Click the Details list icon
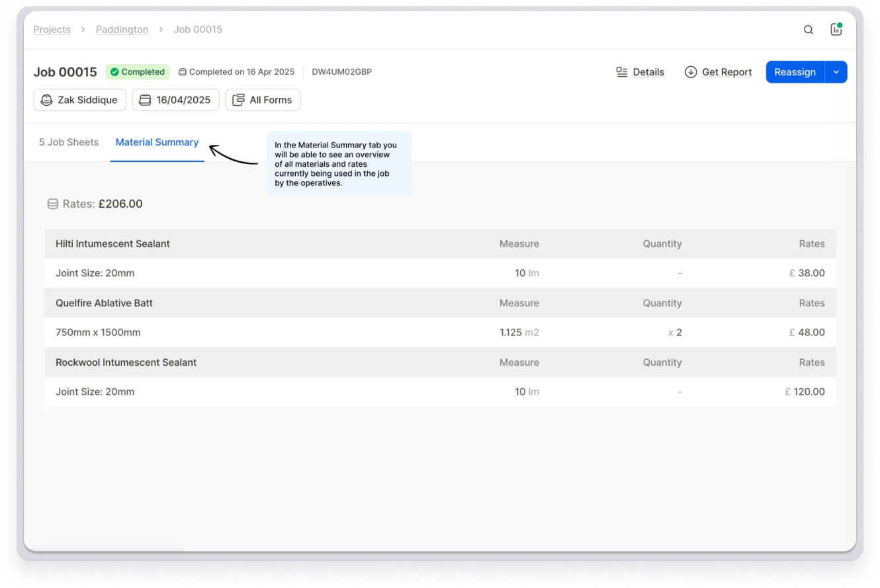Screen dimensions: 880x588 click(621, 72)
